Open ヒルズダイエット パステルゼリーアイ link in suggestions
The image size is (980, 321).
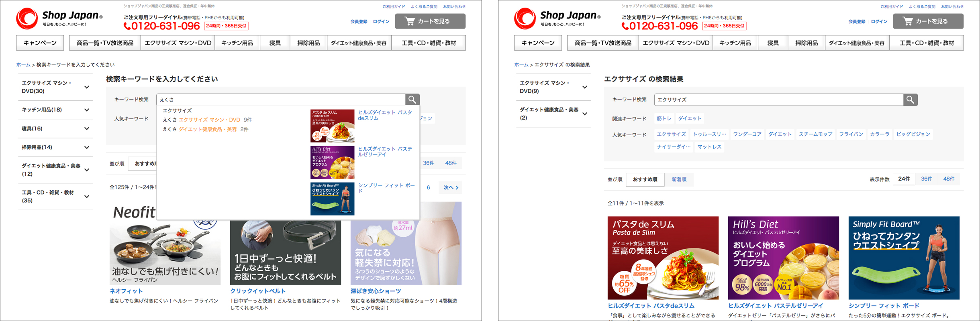coord(385,152)
